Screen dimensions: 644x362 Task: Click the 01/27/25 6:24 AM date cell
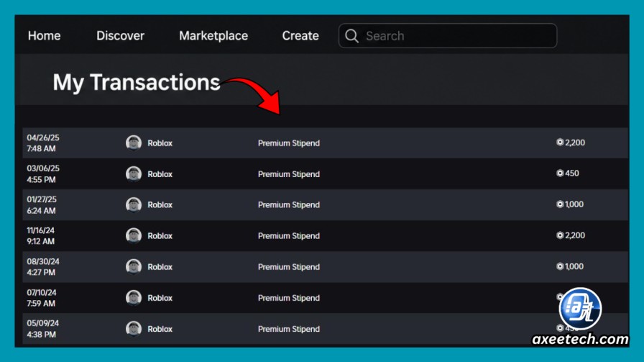click(42, 205)
